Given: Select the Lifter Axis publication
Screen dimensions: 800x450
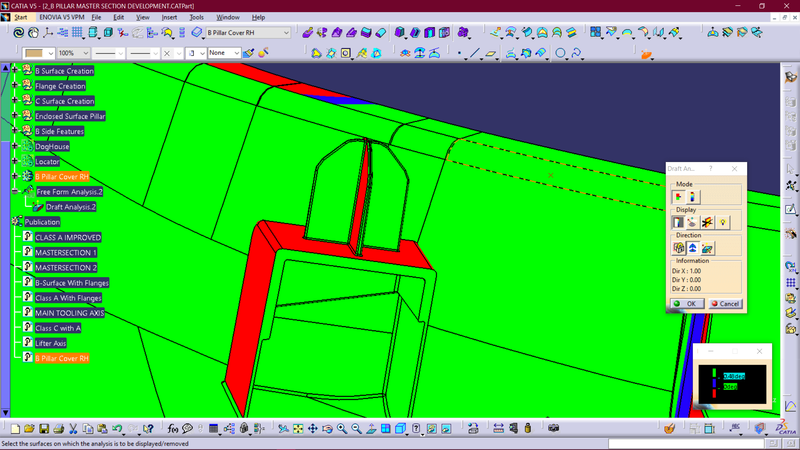Looking at the screenshot, I should point(51,343).
